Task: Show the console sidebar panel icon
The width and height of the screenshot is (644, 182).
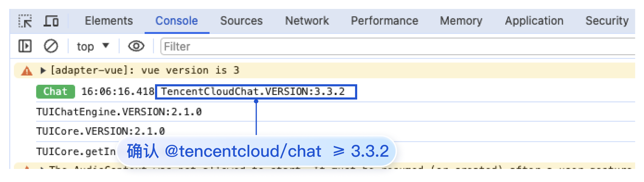Action: tap(25, 46)
